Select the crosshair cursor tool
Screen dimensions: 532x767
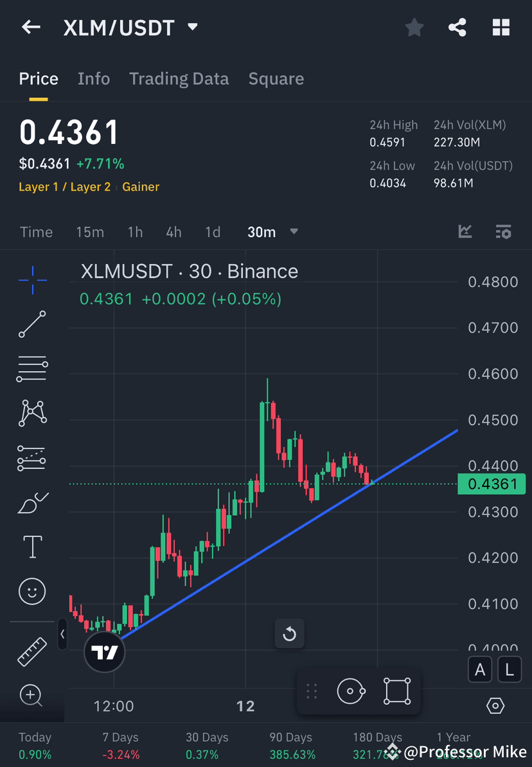tap(32, 279)
